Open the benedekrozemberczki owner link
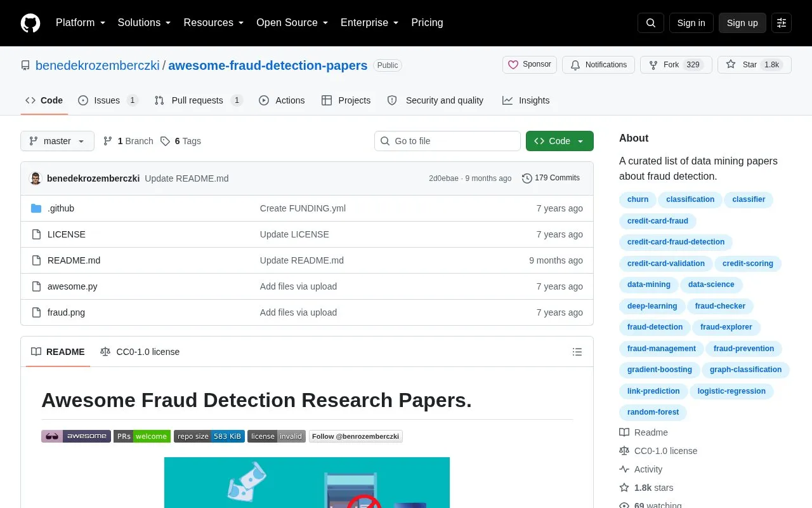The width and height of the screenshot is (812, 508). pos(98,65)
